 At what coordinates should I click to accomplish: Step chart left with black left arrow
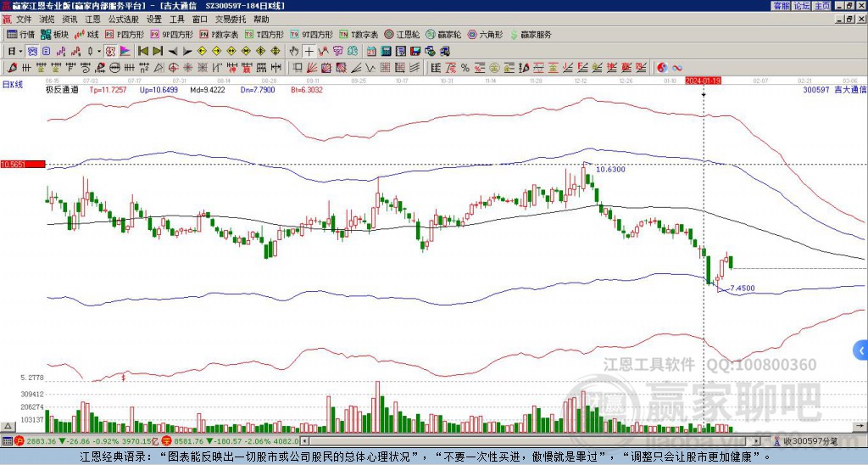pos(173,52)
